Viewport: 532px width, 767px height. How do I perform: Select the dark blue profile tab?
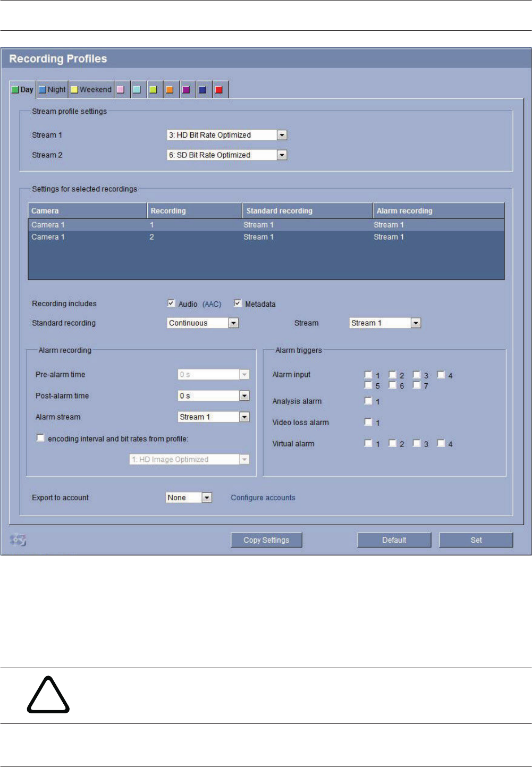(202, 90)
